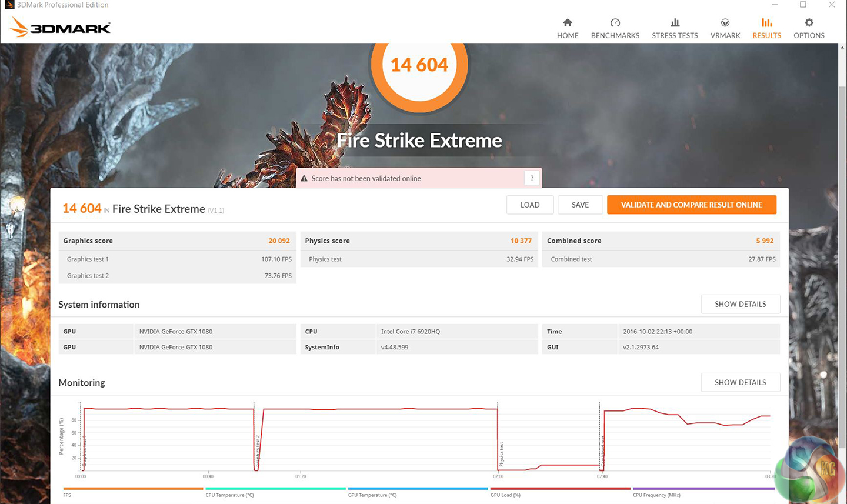Click the 'Combined score' label
Image resolution: width=847 pixels, height=504 pixels.
tap(574, 241)
